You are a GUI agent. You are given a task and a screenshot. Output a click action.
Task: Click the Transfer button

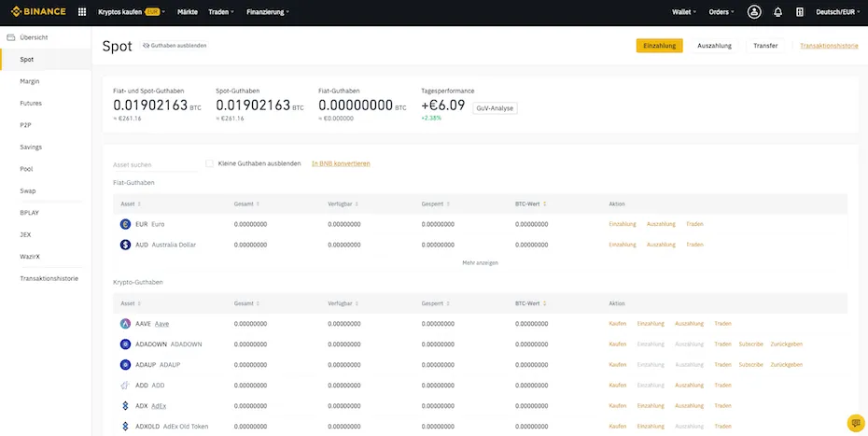[x=765, y=46]
